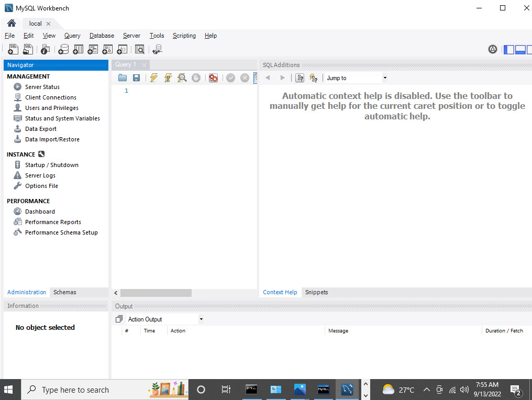This screenshot has width=532, height=400.
Task: Open the Database menu
Action: [101, 36]
